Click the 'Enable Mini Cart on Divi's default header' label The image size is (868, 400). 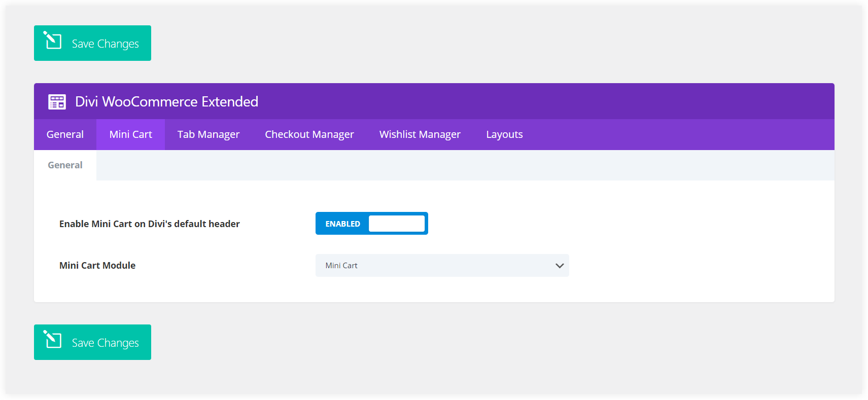coord(150,224)
